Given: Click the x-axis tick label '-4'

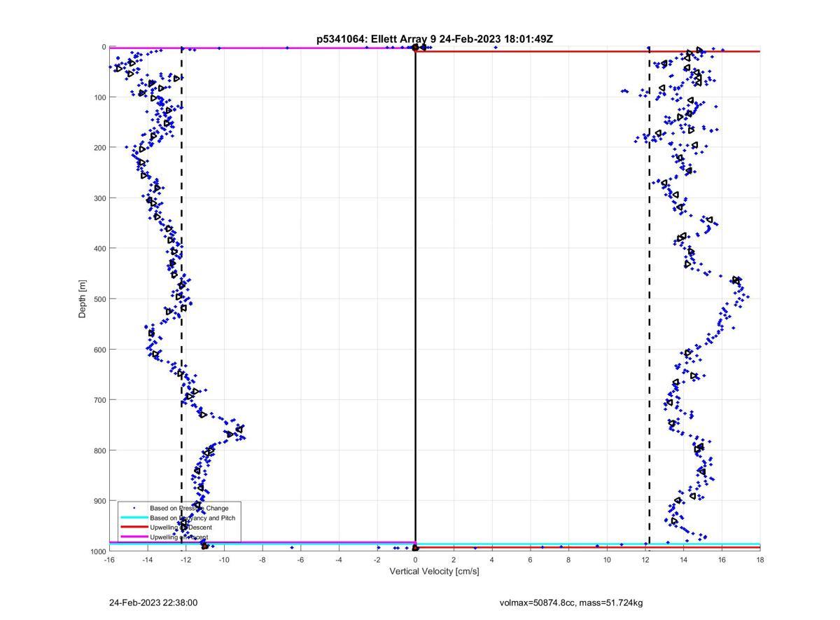Looking at the screenshot, I should coord(339,560).
